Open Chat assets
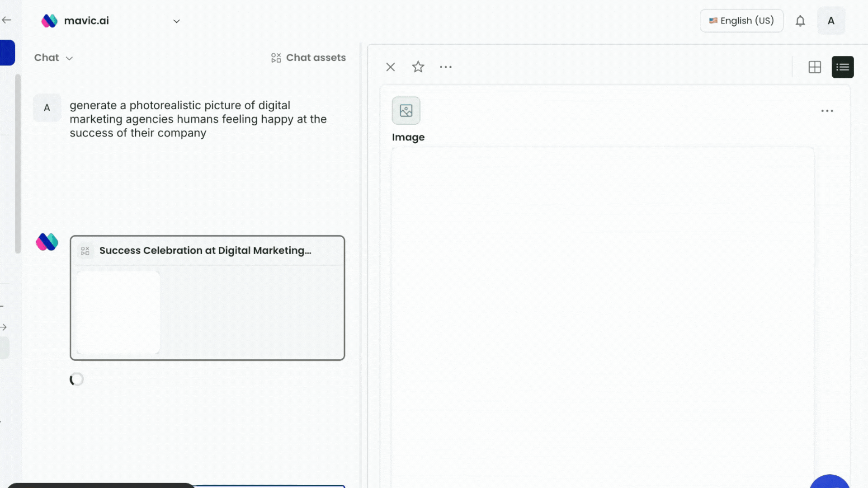Image resolution: width=868 pixels, height=488 pixels. (x=308, y=58)
